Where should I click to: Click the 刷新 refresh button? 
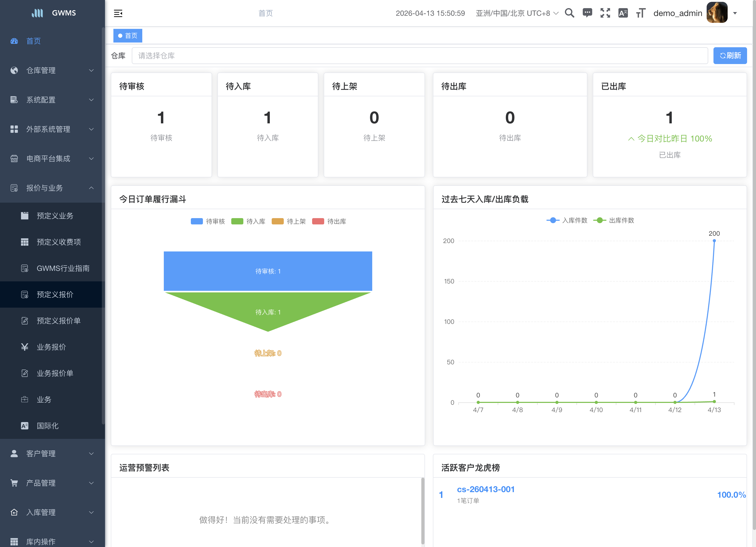730,56
